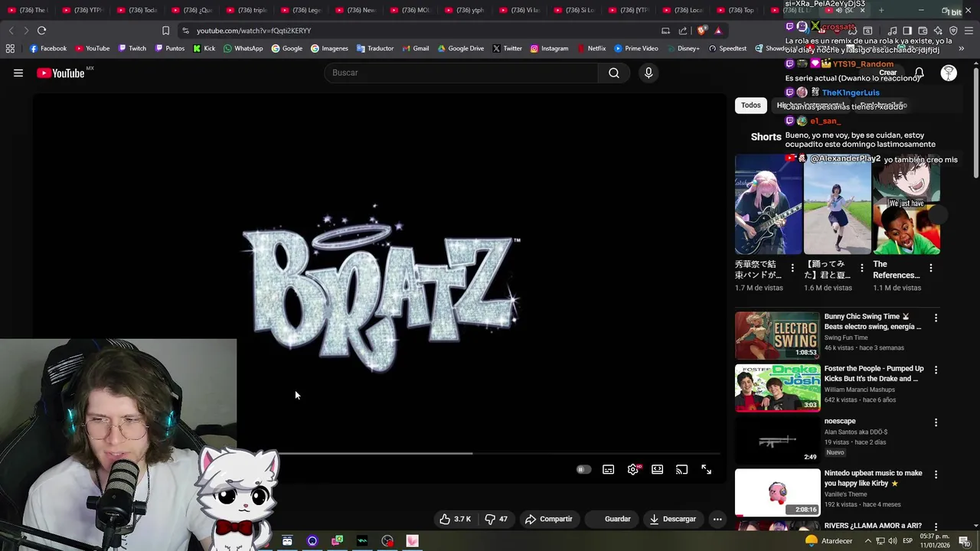
Task: Switch player to theater mode
Action: [657, 469]
